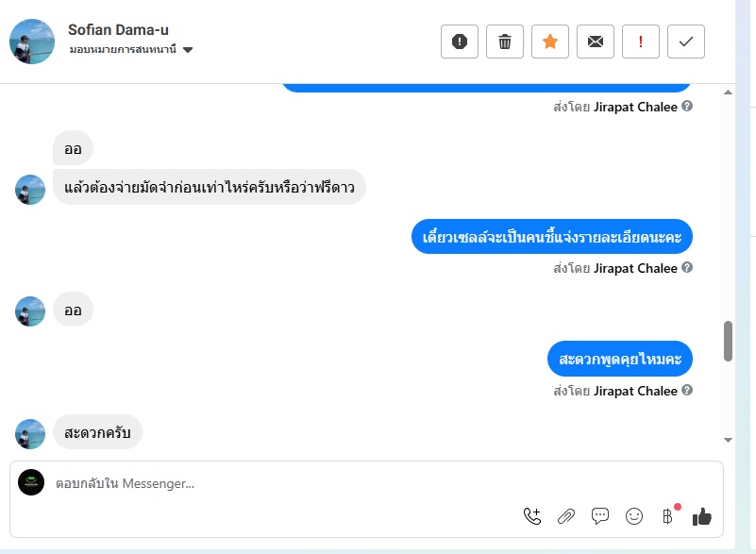Click help icon under เดี๋ยวเซลล์ message
Image resolution: width=756 pixels, height=554 pixels.
tap(687, 267)
